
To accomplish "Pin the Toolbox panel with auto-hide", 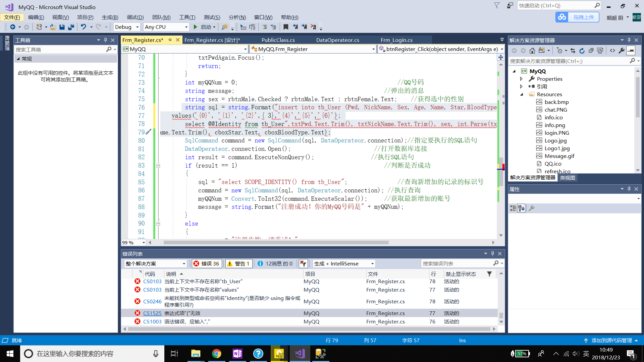I will [x=105, y=40].
